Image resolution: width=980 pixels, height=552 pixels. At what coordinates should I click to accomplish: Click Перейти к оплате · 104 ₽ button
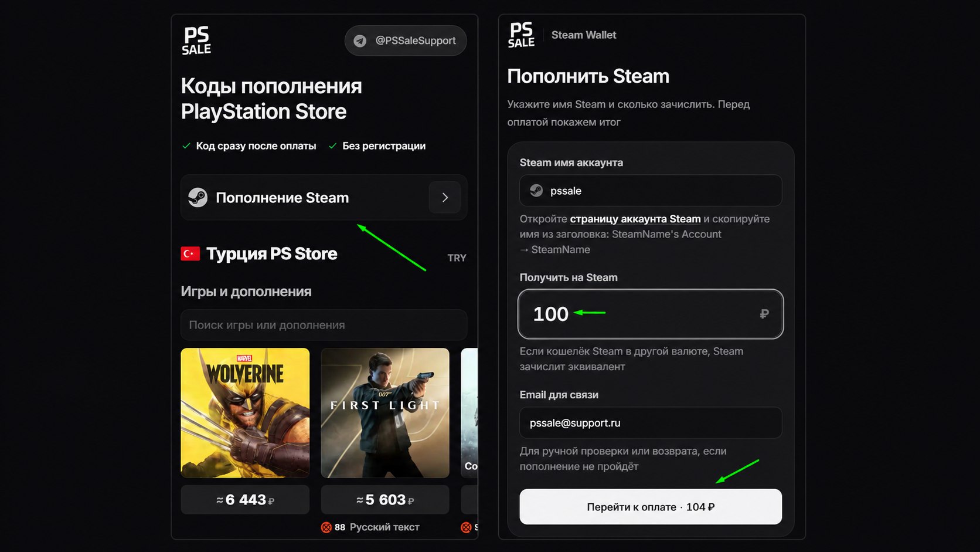651,507
